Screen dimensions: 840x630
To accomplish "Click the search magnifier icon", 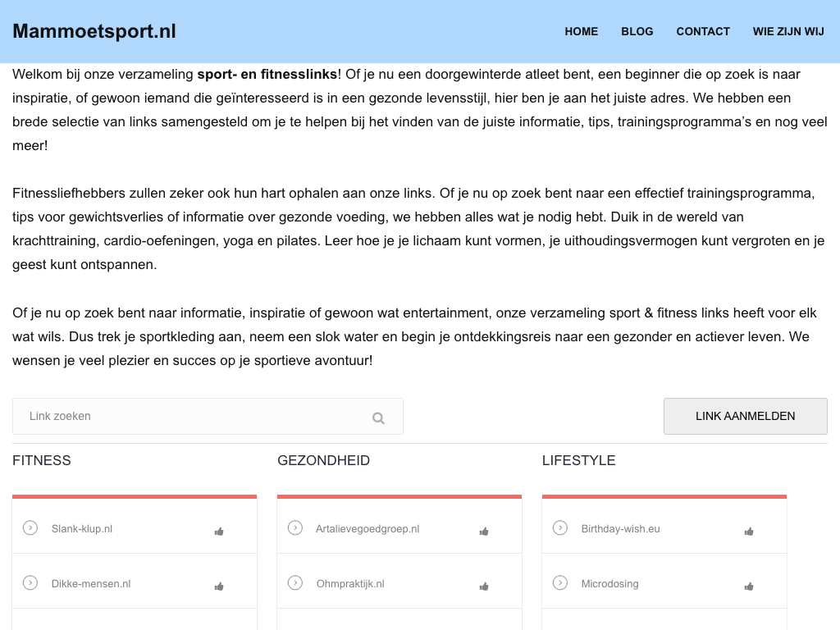I will 378,418.
